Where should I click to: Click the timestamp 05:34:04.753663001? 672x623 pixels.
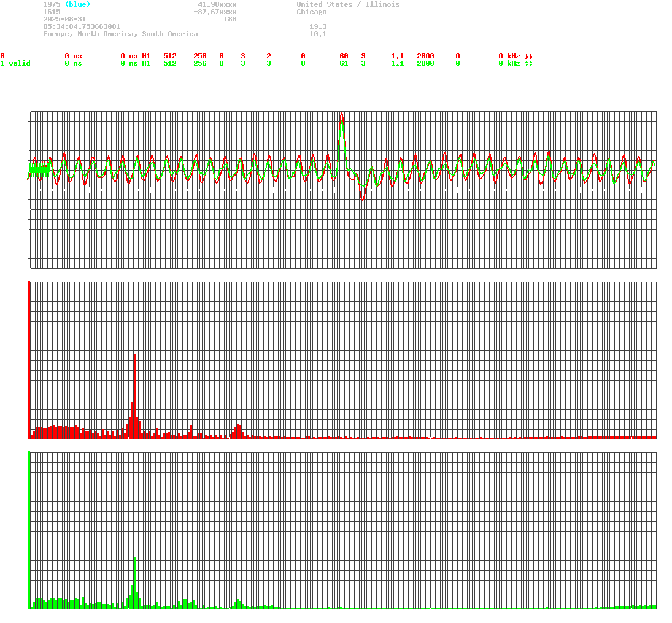[82, 26]
